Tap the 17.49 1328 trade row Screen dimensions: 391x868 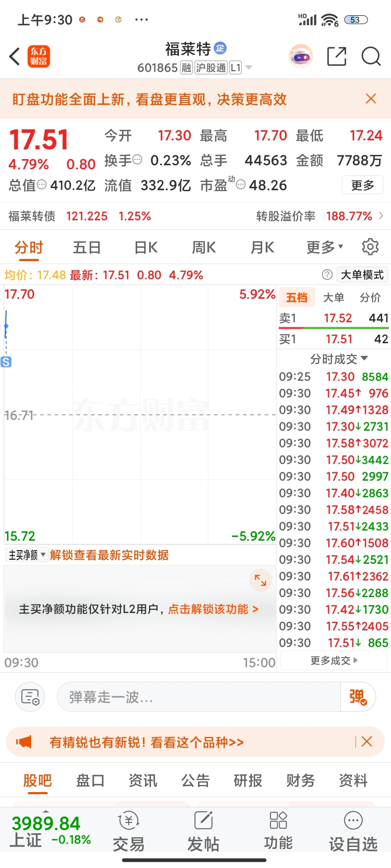334,410
